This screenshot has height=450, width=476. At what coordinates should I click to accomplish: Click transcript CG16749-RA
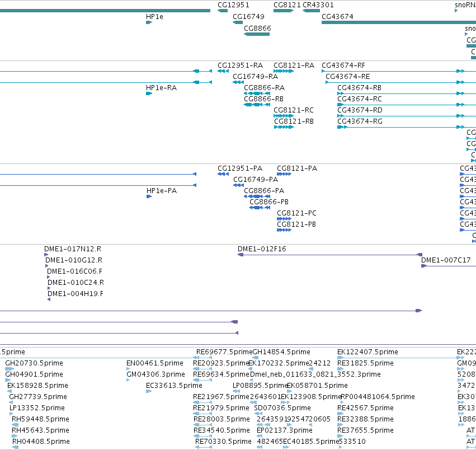255,77
